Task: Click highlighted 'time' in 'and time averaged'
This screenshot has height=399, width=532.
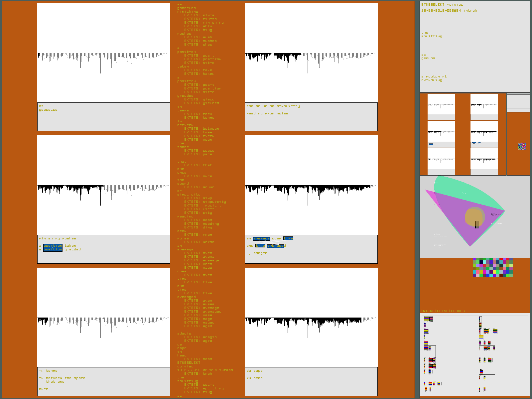Action: point(260,246)
